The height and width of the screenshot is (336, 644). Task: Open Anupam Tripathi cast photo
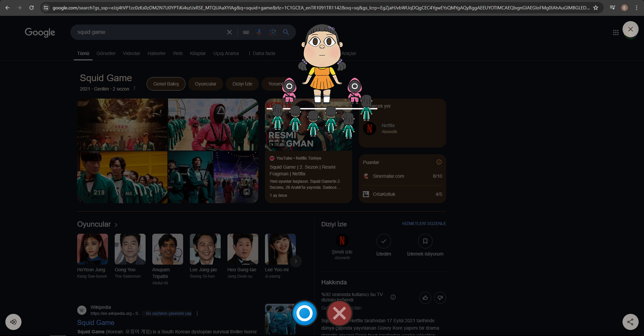(168, 249)
